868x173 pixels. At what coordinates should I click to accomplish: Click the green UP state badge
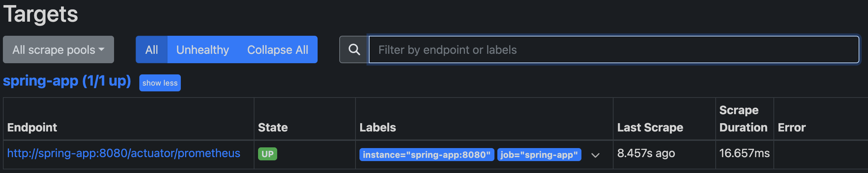[267, 154]
